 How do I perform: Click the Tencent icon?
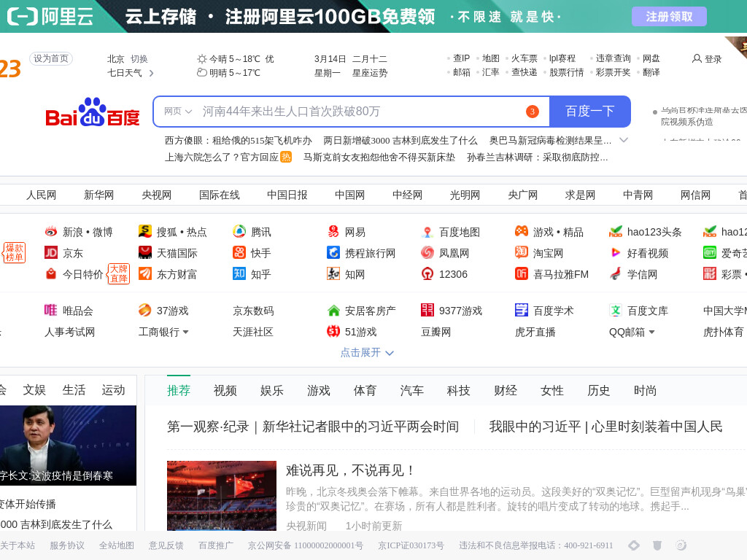click(x=239, y=231)
